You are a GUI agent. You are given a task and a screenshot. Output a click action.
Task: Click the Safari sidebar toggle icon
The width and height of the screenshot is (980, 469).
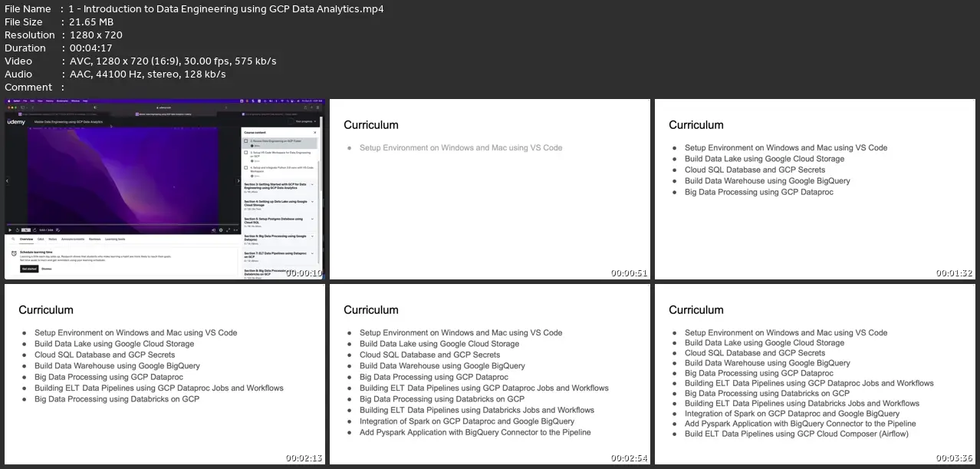pyautogui.click(x=23, y=107)
